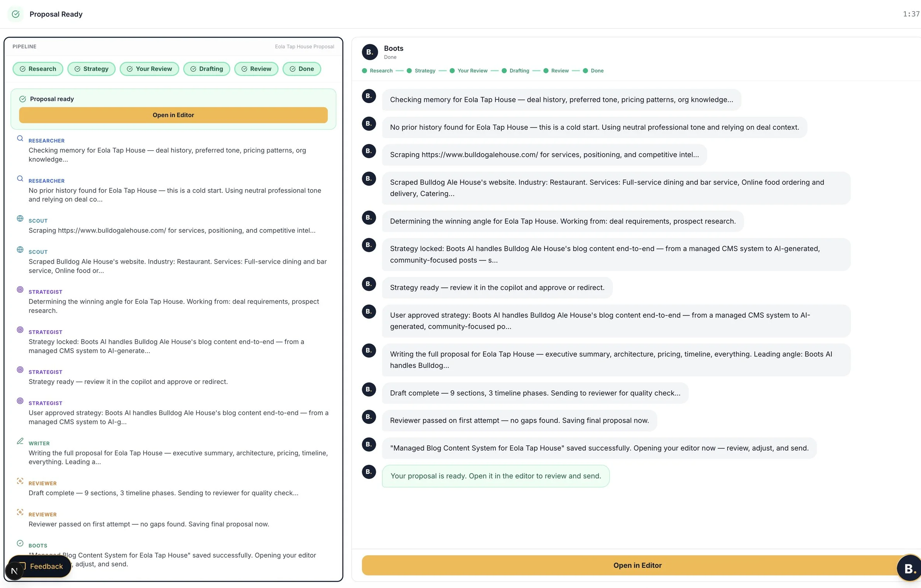Click the 'Done' status under Boots name
The image size is (921, 588).
tap(390, 57)
